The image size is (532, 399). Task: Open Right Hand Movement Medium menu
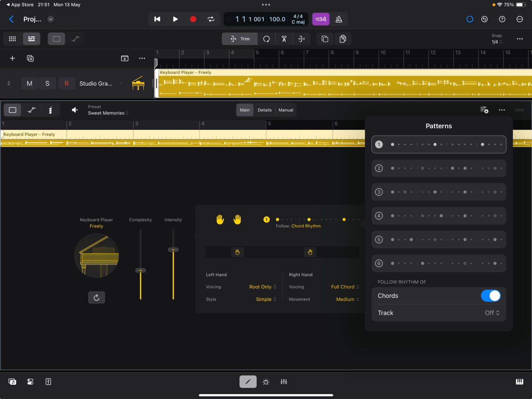[x=348, y=299]
